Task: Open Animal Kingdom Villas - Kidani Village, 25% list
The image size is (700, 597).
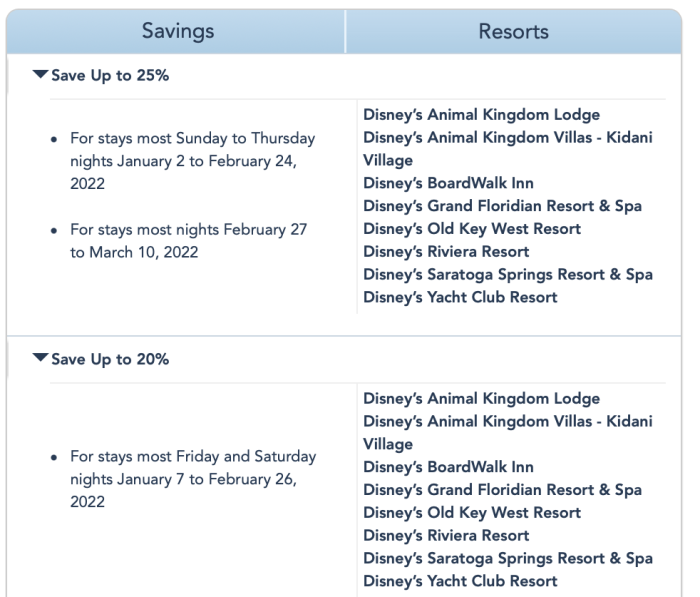Action: (x=507, y=138)
